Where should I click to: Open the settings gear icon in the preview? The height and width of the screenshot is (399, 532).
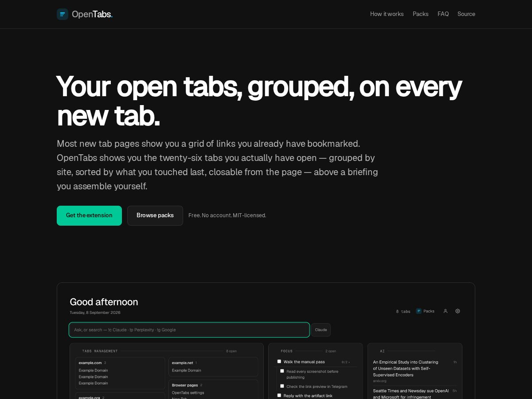458,311
